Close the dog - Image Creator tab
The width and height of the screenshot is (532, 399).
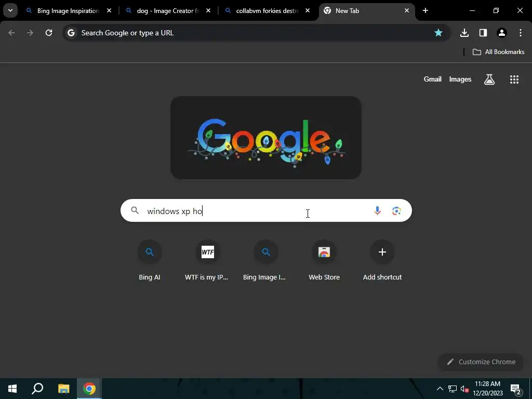pos(208,10)
